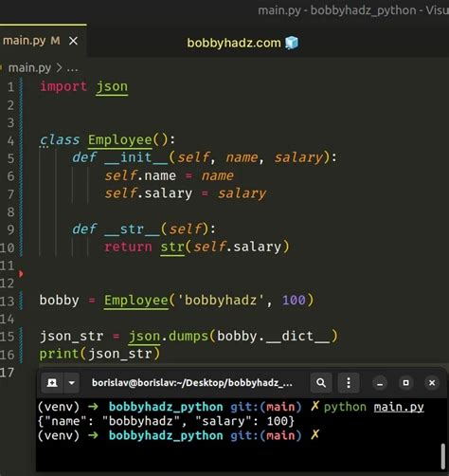
Task: Maximize the terminal window
Action: point(406,383)
